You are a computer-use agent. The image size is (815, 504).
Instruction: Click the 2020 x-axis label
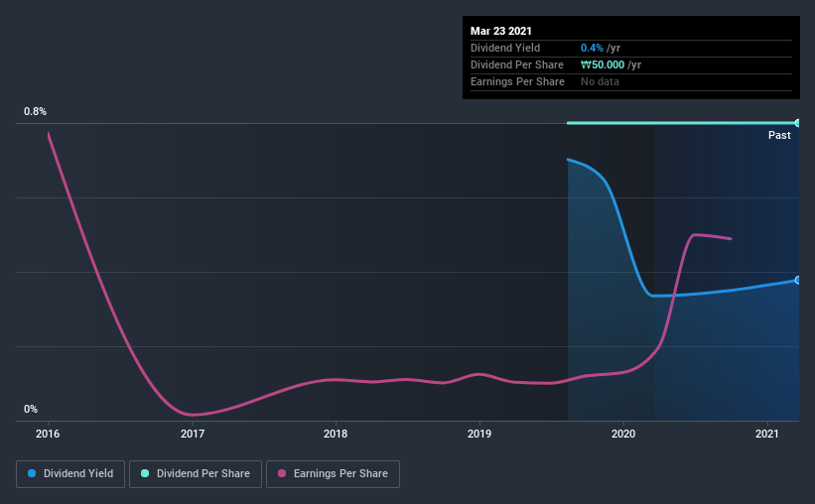coord(623,434)
